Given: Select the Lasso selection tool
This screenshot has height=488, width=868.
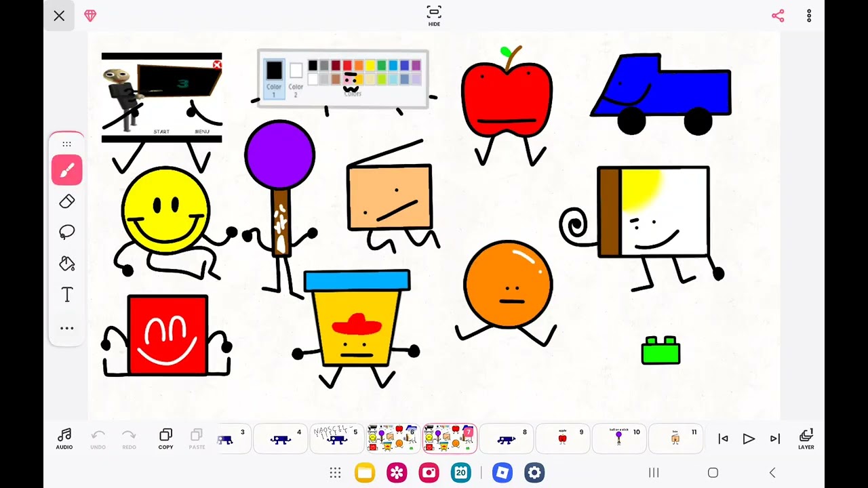Looking at the screenshot, I should point(66,232).
